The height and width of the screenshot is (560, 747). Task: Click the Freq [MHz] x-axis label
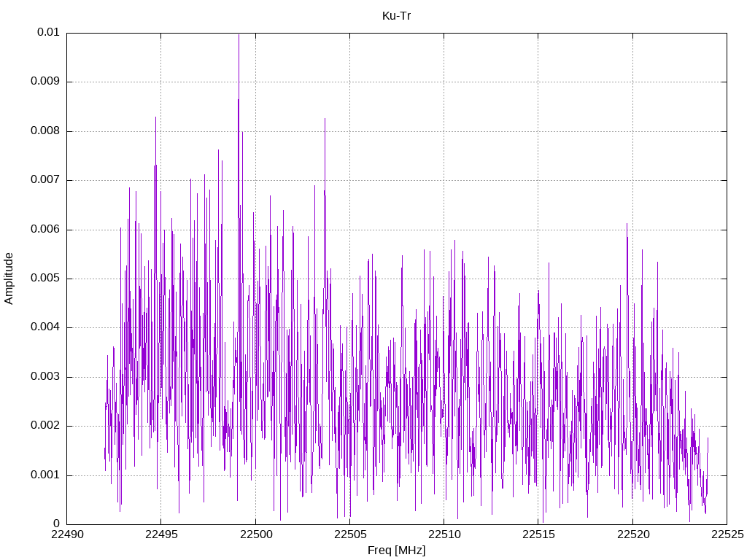396,550
